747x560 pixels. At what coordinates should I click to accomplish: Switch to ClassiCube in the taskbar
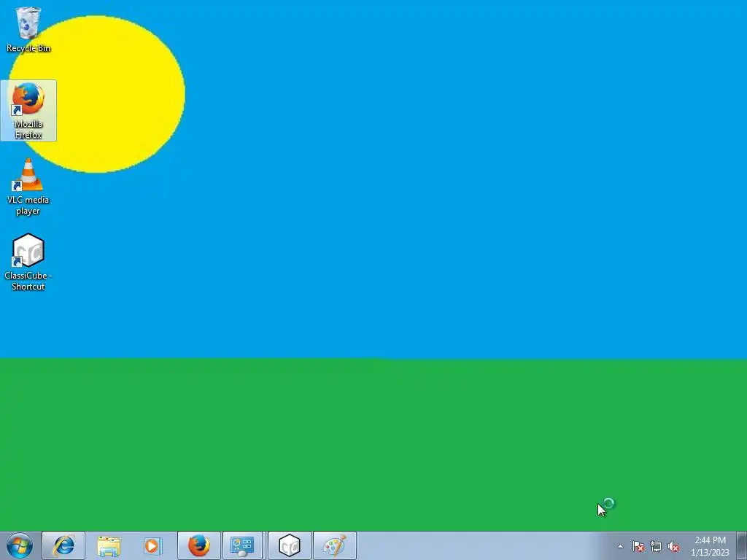(289, 545)
